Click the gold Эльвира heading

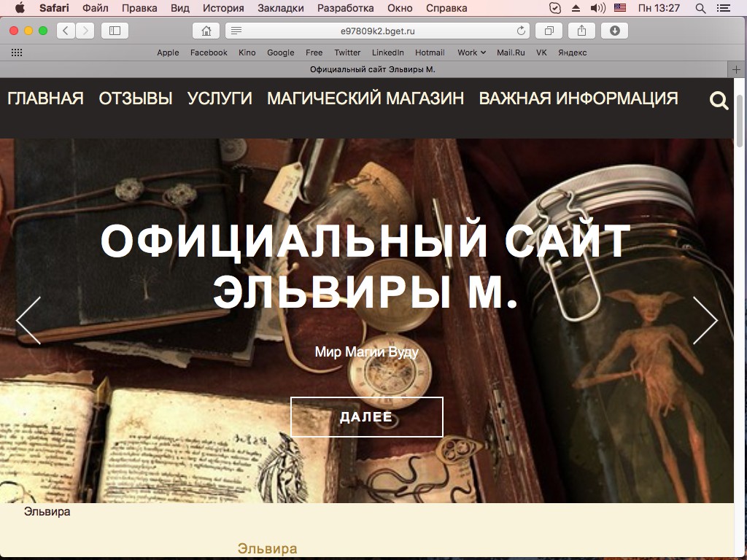267,548
